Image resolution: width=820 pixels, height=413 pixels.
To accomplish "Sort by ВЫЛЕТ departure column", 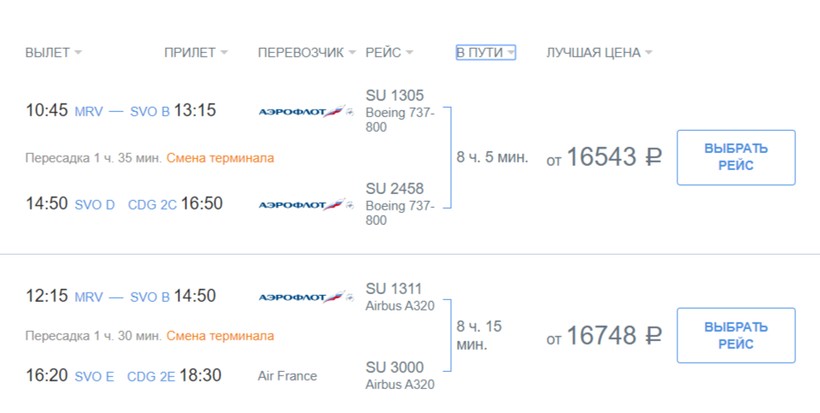I will (x=53, y=53).
